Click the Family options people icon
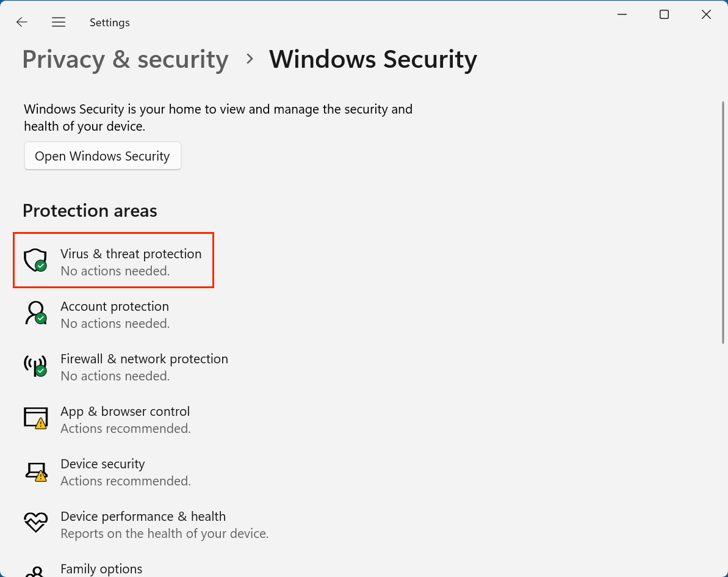Image resolution: width=728 pixels, height=577 pixels. pyautogui.click(x=35, y=572)
